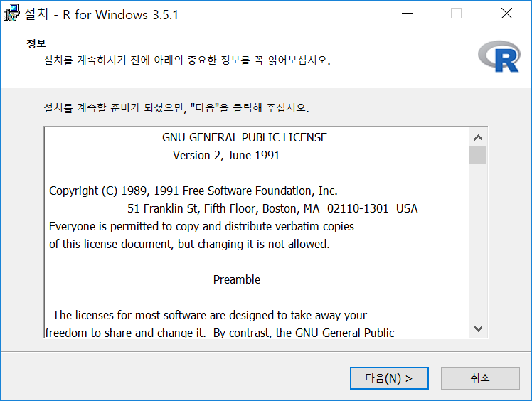The width and height of the screenshot is (532, 401).
Task: Click the 다음(N) > button
Action: coord(389,378)
